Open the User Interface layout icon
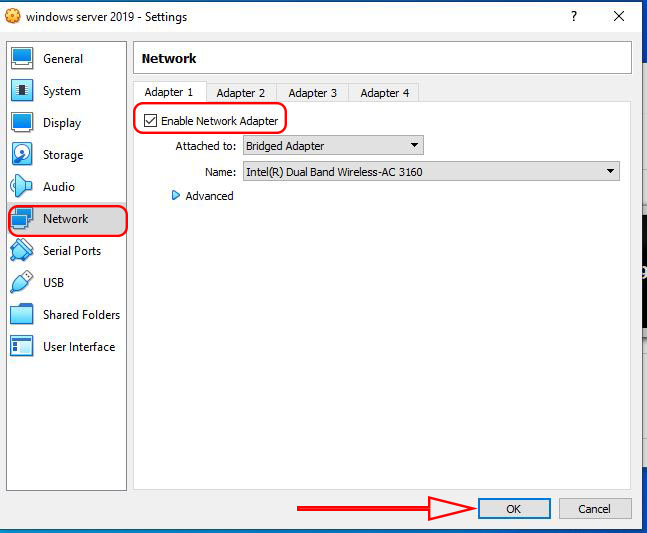The image size is (647, 533). [22, 346]
